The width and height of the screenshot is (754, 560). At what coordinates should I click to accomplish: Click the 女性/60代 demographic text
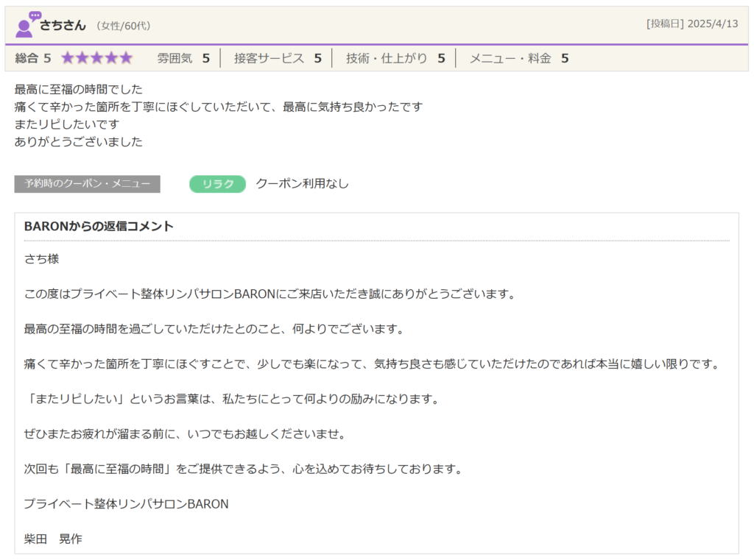click(124, 26)
